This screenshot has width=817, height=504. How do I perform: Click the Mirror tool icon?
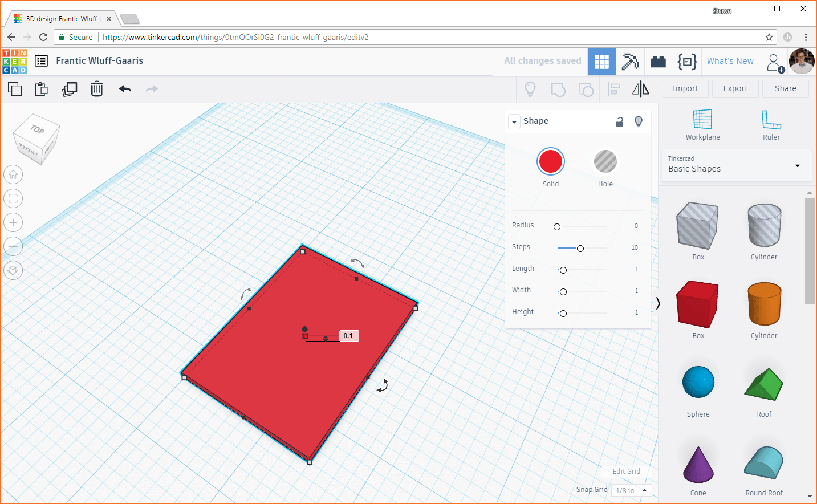[640, 89]
